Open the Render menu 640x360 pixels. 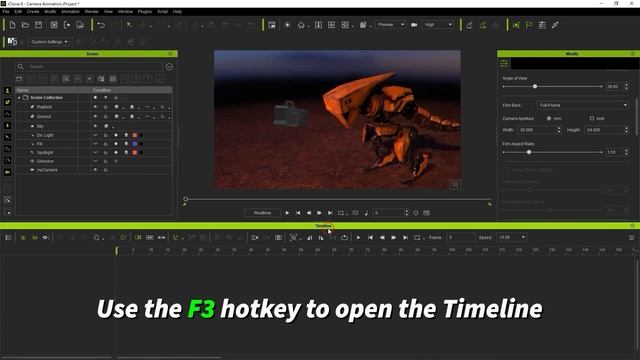(x=92, y=12)
